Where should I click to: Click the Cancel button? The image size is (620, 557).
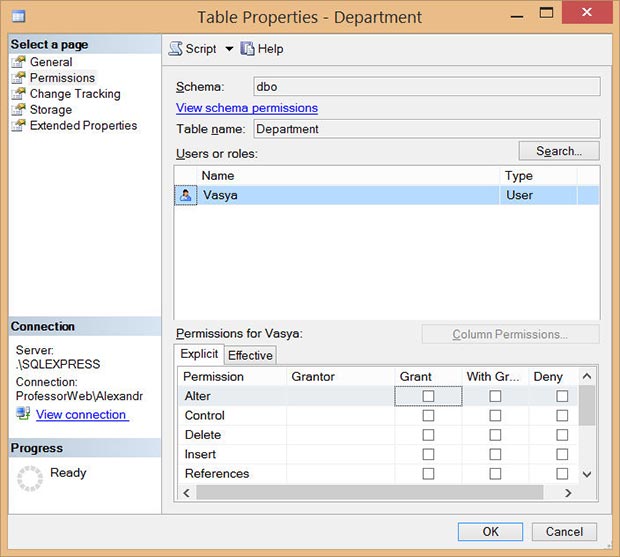(564, 532)
